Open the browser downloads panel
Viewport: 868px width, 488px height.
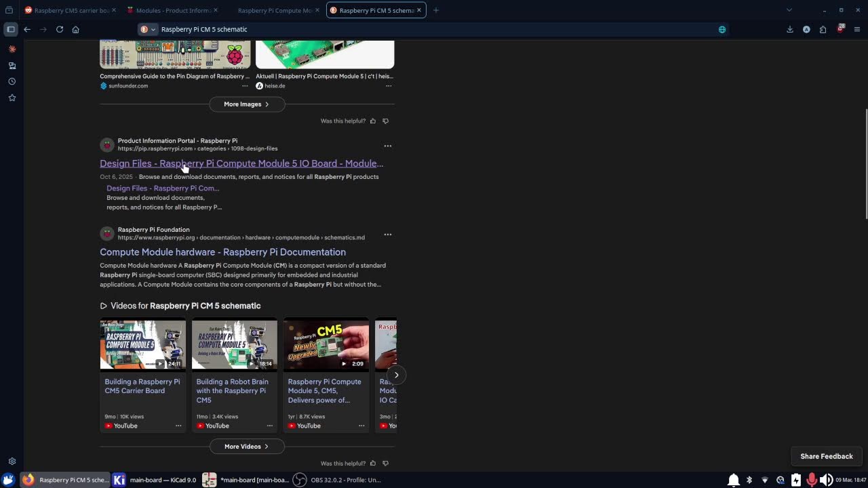click(x=790, y=29)
